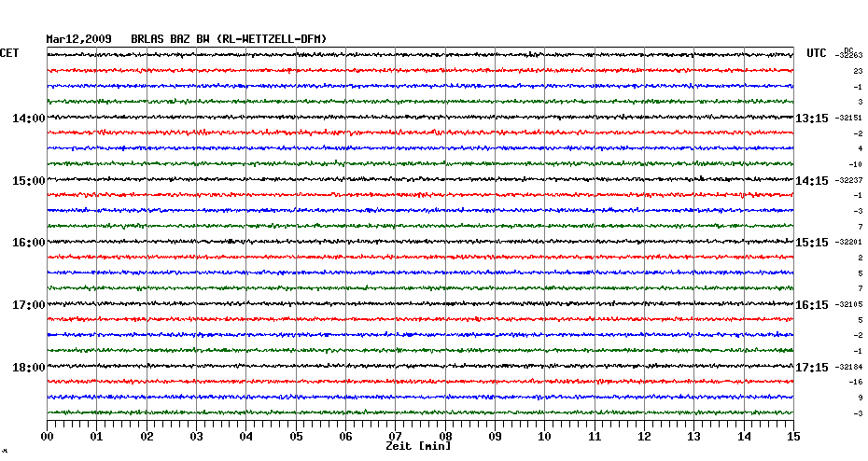This screenshot has height=461, width=868.
Task: Click the DC offset value -32263
Action: click(x=849, y=55)
